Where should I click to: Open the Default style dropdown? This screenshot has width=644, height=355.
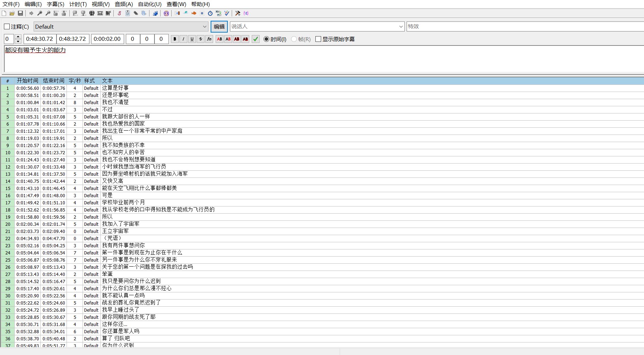tap(121, 26)
